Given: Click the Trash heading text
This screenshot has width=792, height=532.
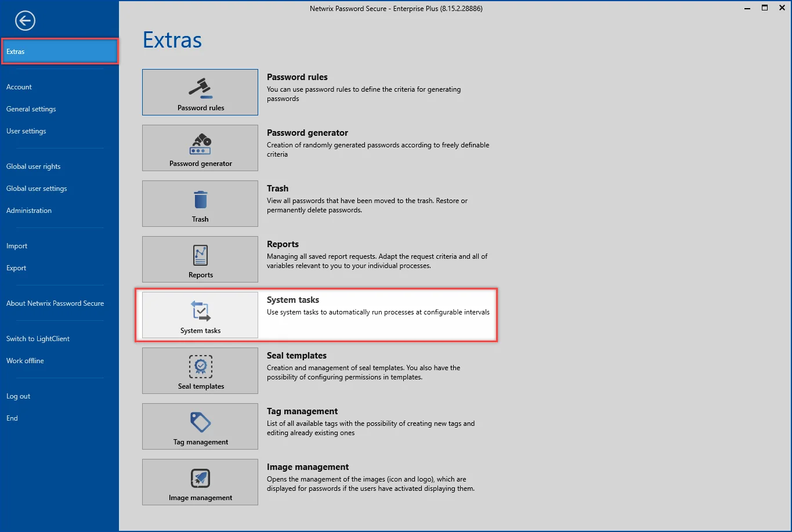Looking at the screenshot, I should click(277, 189).
